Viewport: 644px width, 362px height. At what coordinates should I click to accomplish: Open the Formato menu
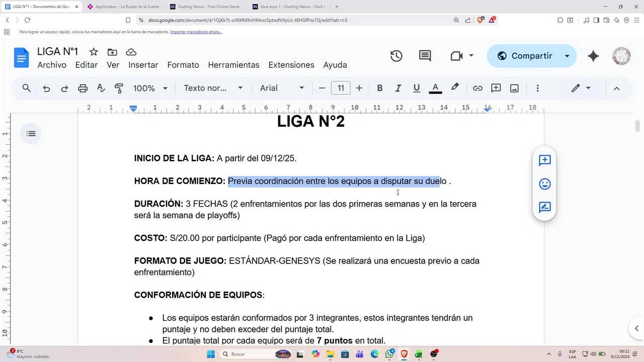183,65
